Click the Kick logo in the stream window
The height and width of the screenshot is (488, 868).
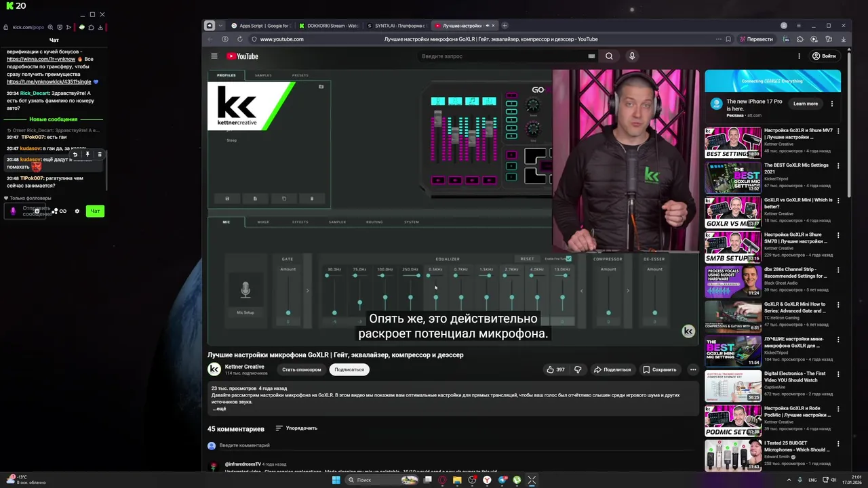click(x=10, y=5)
